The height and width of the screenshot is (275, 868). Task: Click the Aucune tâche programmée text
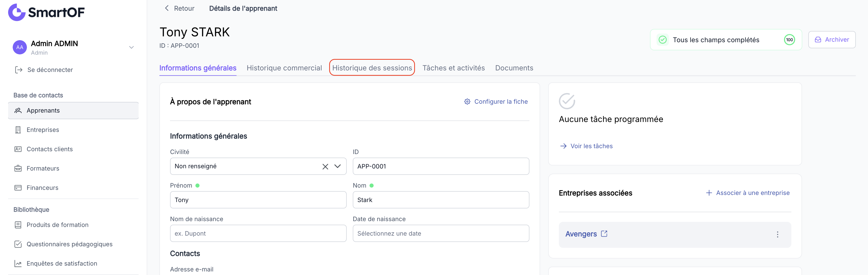(x=611, y=119)
